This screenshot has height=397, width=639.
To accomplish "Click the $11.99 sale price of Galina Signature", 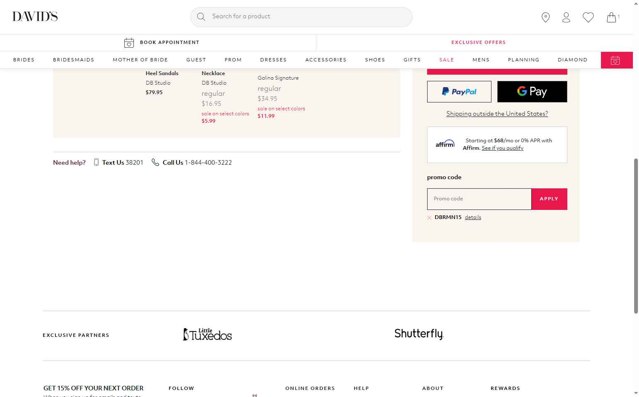I will point(266,116).
